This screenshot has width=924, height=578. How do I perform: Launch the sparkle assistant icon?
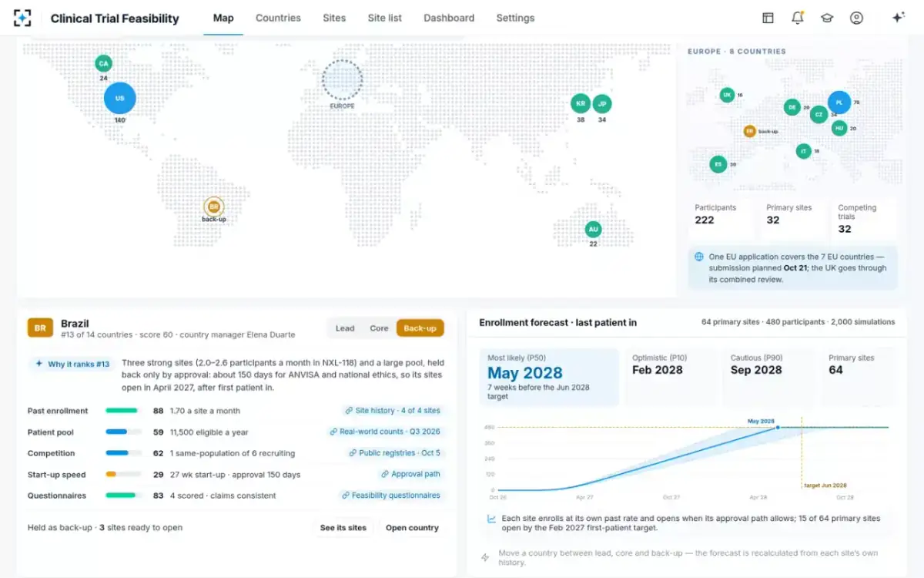[x=898, y=18]
